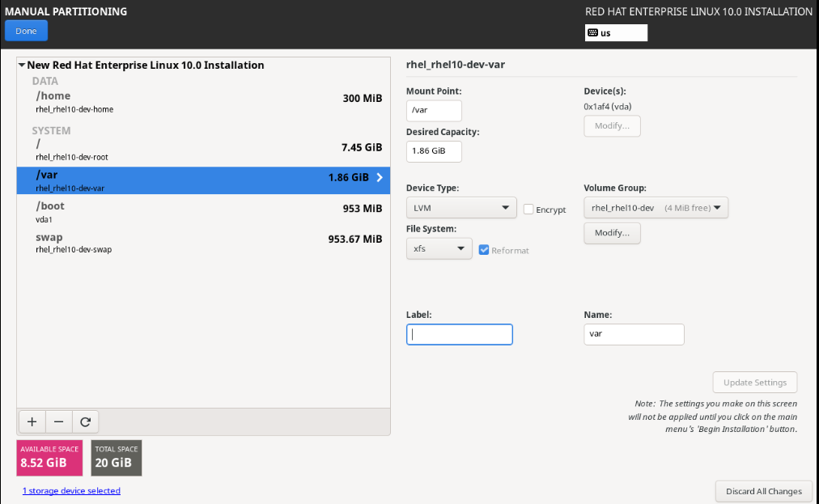Click the us keyboard layout indicator

click(x=617, y=33)
